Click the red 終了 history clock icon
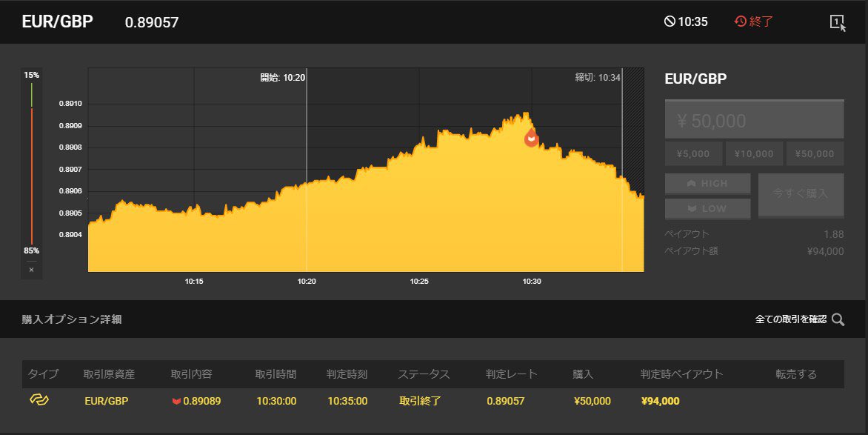868x435 pixels. tap(741, 21)
